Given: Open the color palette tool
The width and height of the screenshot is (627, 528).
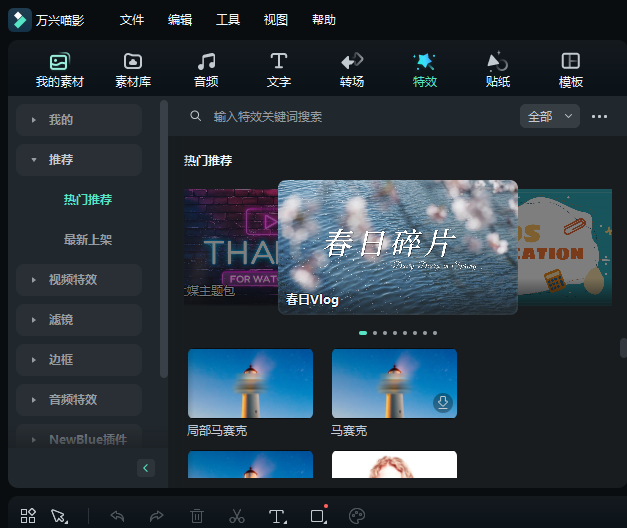Looking at the screenshot, I should [357, 516].
